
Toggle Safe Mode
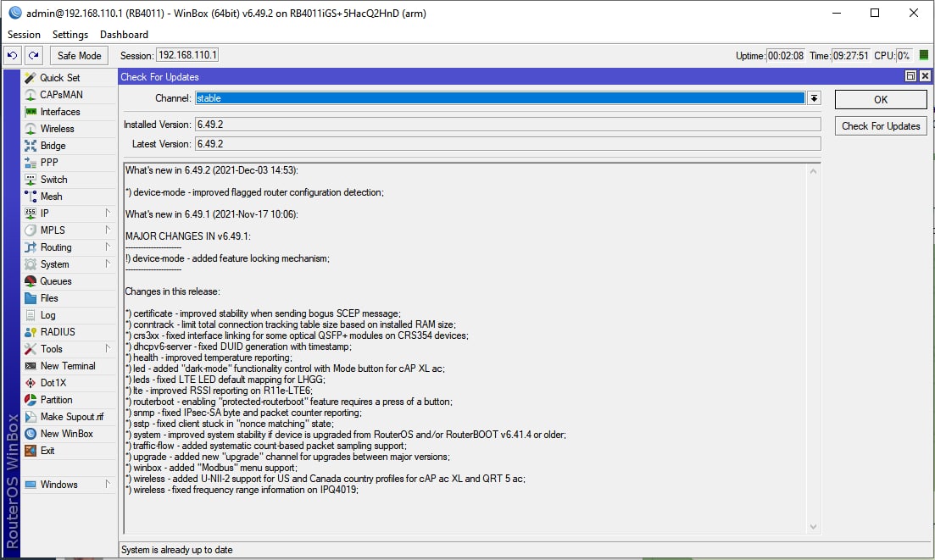[x=80, y=55]
